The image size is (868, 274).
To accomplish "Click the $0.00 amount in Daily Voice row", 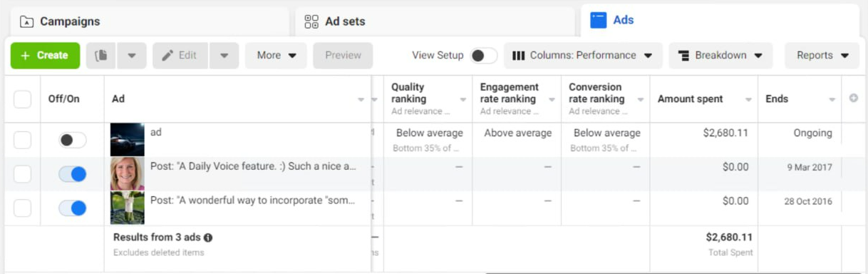I will tap(735, 167).
